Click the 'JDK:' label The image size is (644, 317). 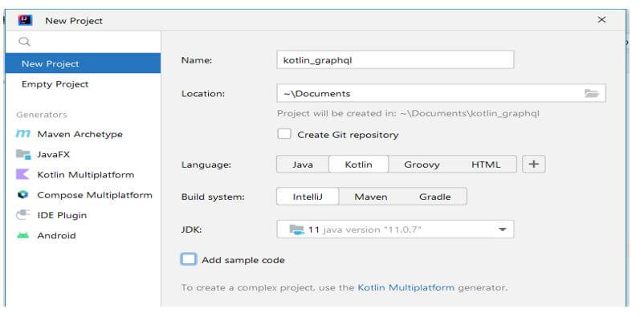coord(191,230)
